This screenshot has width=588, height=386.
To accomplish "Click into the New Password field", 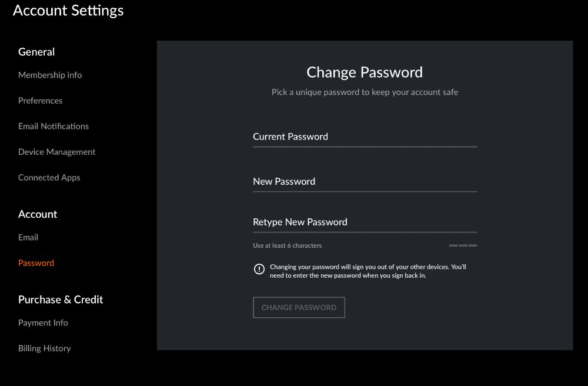I will [x=365, y=182].
